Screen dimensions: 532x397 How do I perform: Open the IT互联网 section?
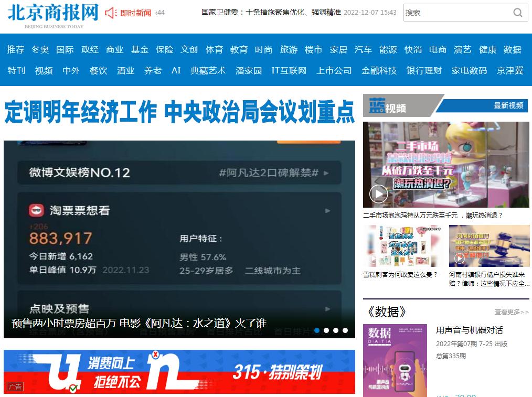(289, 70)
